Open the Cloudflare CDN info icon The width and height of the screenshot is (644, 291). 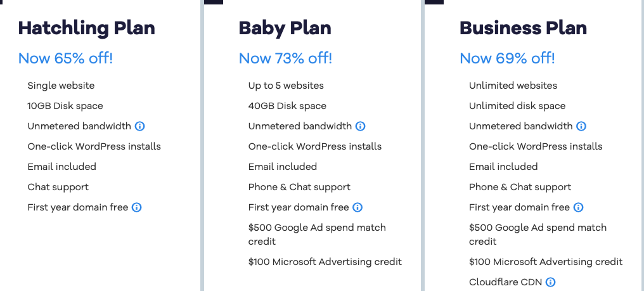tap(551, 282)
